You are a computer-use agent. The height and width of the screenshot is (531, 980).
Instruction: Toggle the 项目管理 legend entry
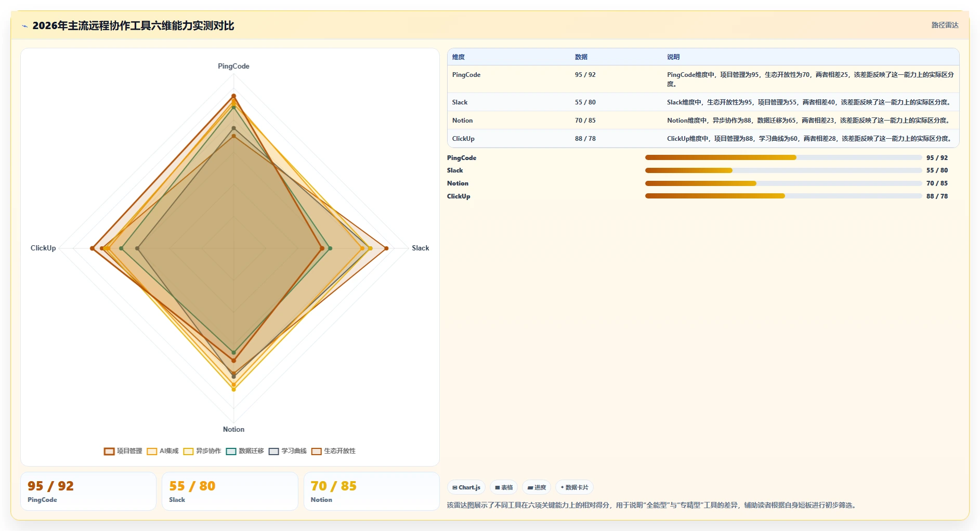pyautogui.click(x=123, y=451)
